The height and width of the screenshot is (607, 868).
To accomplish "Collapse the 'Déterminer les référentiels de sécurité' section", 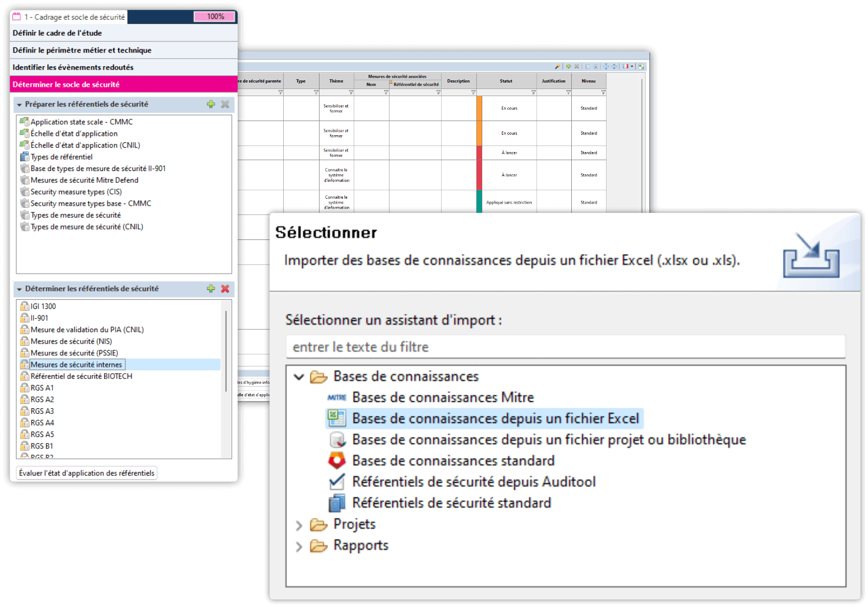I will 20,289.
